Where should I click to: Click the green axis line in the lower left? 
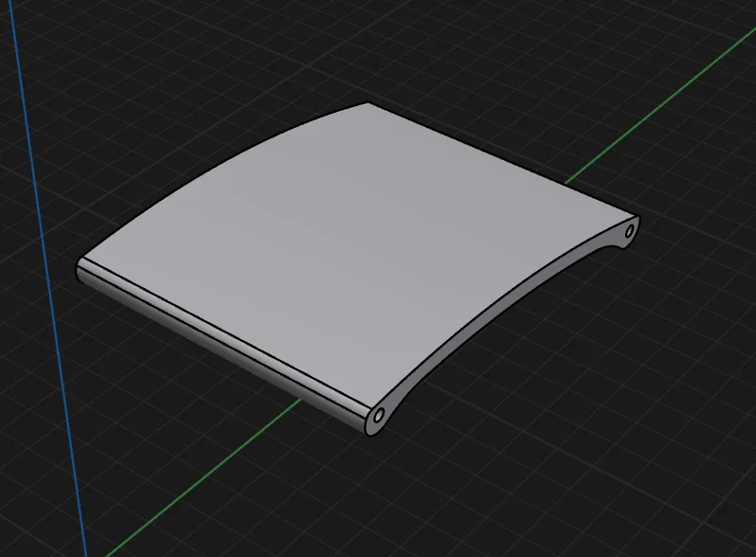[x=203, y=476]
